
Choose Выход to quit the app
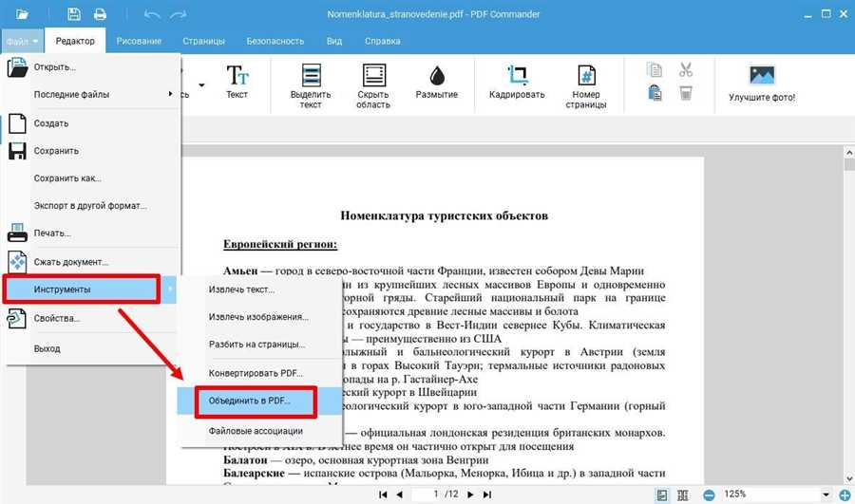[x=93, y=348]
